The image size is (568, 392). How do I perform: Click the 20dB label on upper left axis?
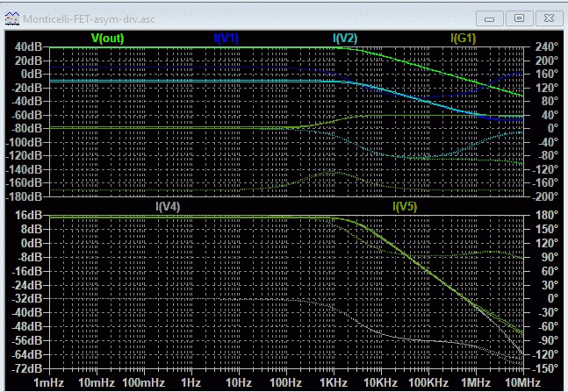click(x=28, y=61)
